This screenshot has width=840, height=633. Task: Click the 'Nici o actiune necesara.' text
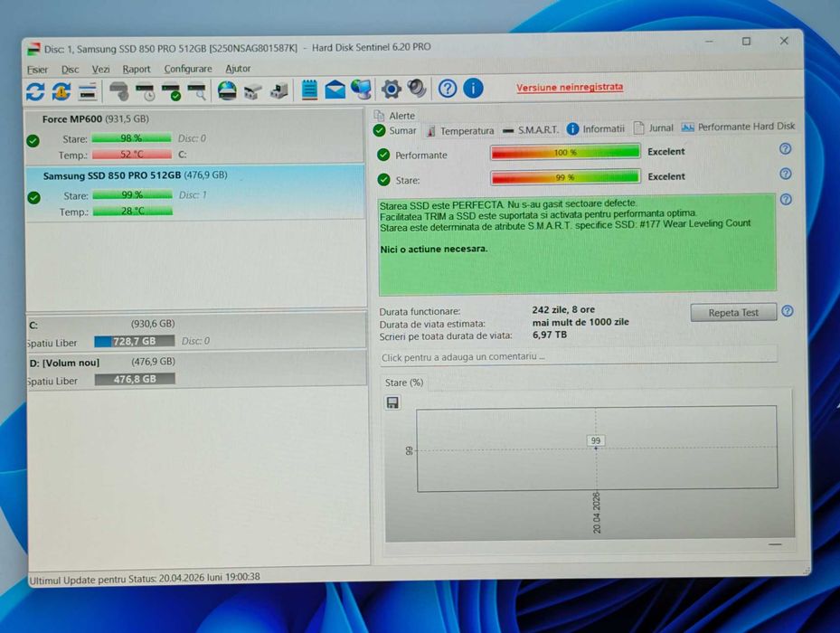[433, 250]
